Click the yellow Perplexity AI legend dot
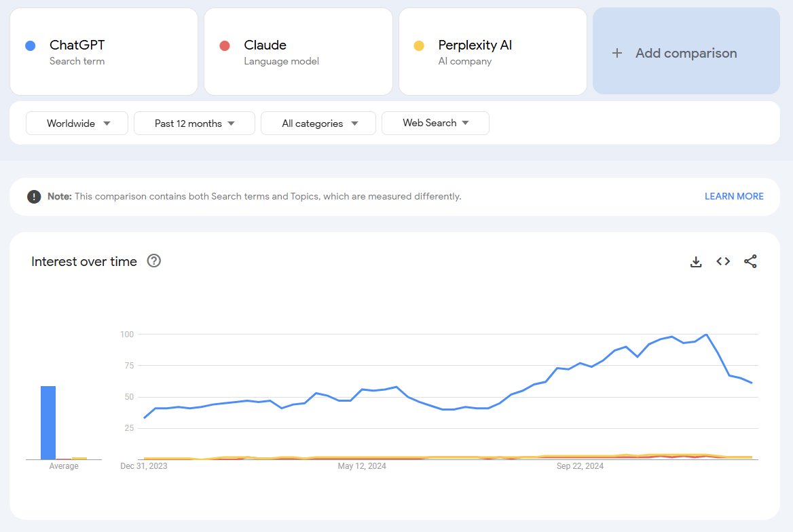Screen dimensions: 793x532 coord(420,45)
